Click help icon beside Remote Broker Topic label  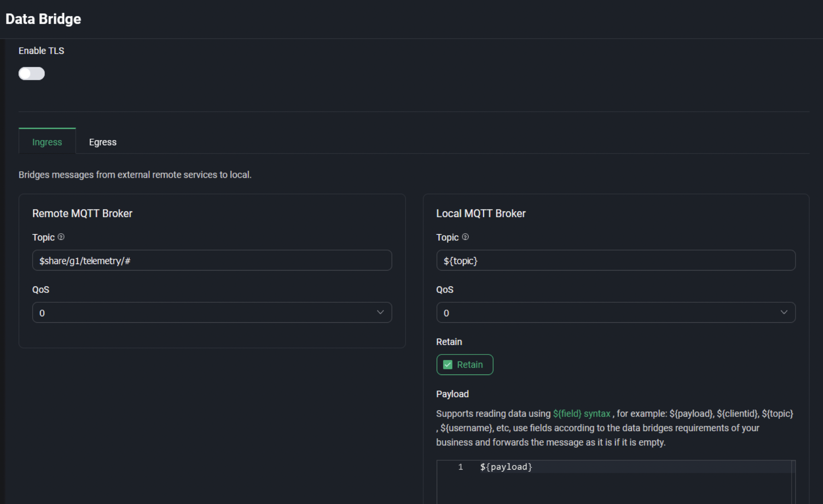61,237
